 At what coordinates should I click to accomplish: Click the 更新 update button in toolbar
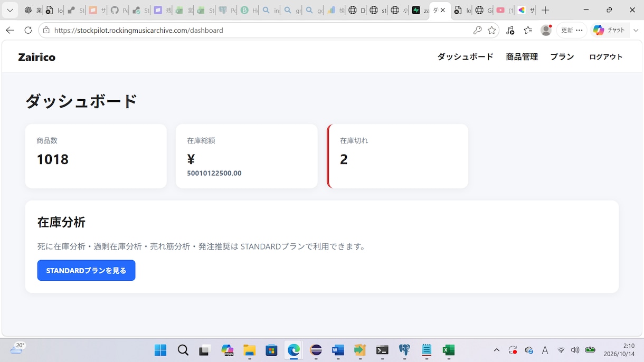click(x=572, y=30)
